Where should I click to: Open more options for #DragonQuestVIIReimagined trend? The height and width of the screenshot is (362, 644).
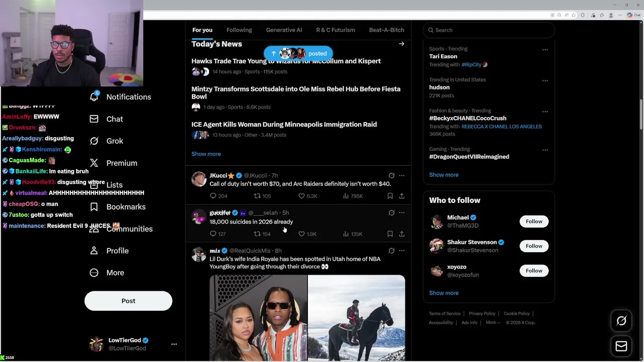545,150
